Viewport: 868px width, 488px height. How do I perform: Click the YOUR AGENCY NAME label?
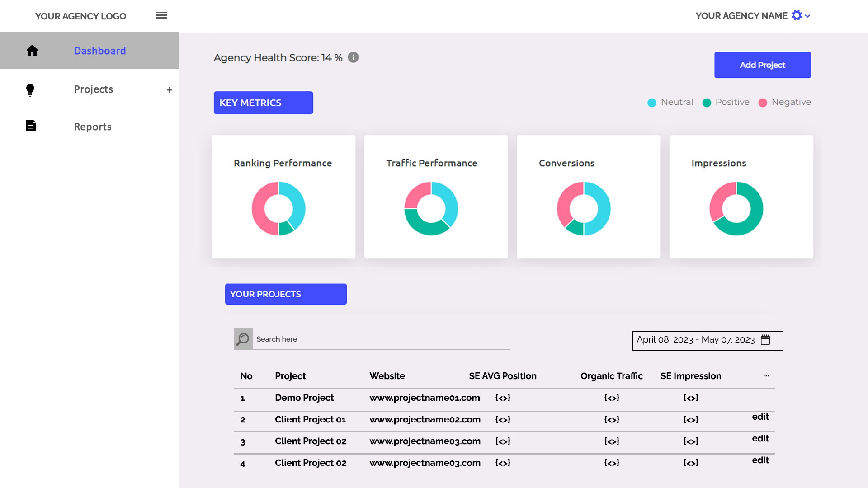[x=741, y=16]
